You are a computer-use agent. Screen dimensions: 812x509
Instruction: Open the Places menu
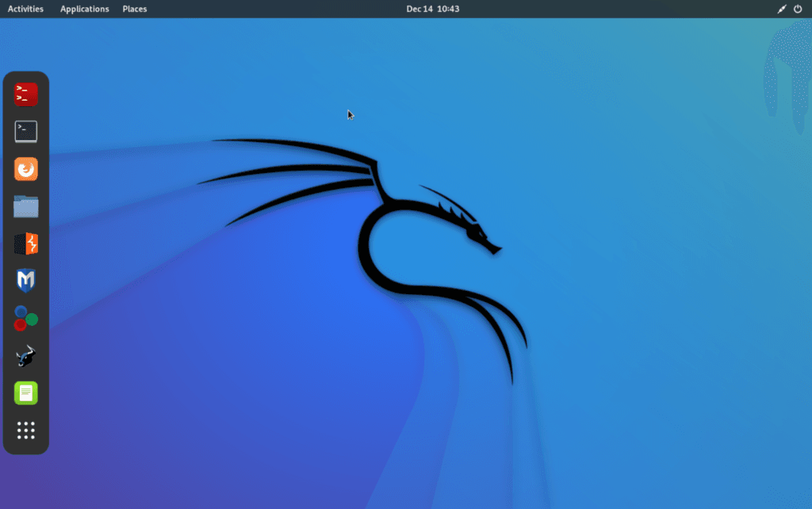pos(134,9)
